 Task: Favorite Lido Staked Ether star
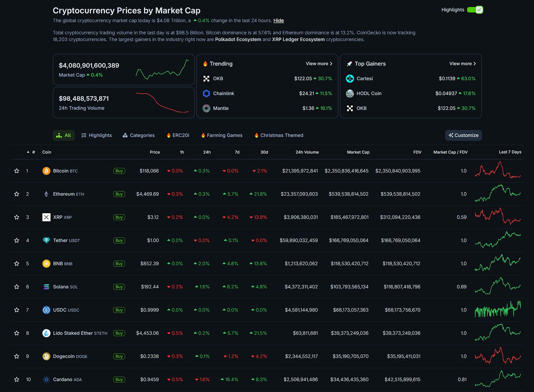[17, 333]
